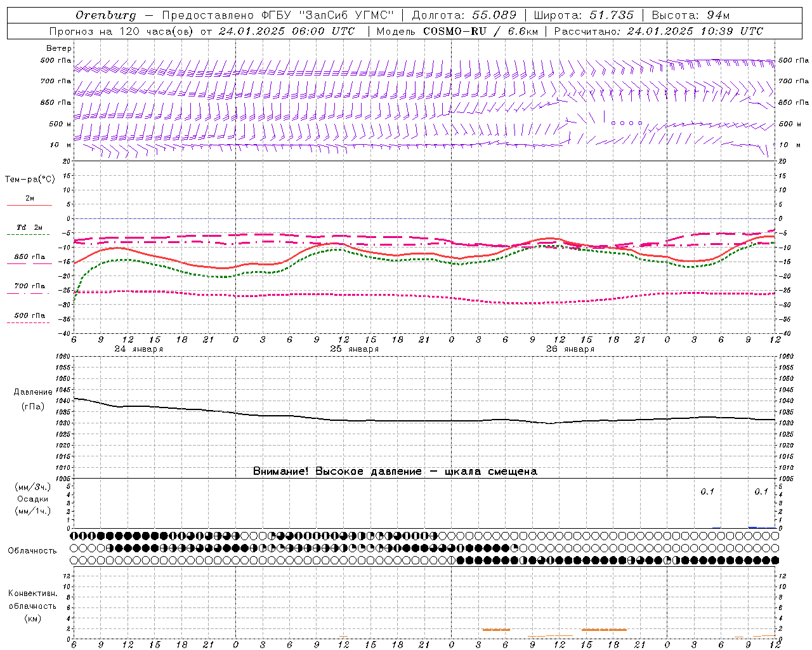Click the '850 гПа' temperature legend entry
This screenshot has width=812, height=650.
[x=30, y=257]
